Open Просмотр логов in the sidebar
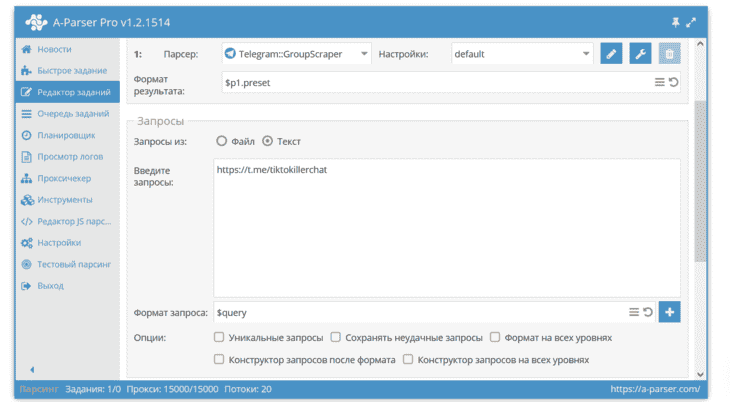 (x=68, y=157)
